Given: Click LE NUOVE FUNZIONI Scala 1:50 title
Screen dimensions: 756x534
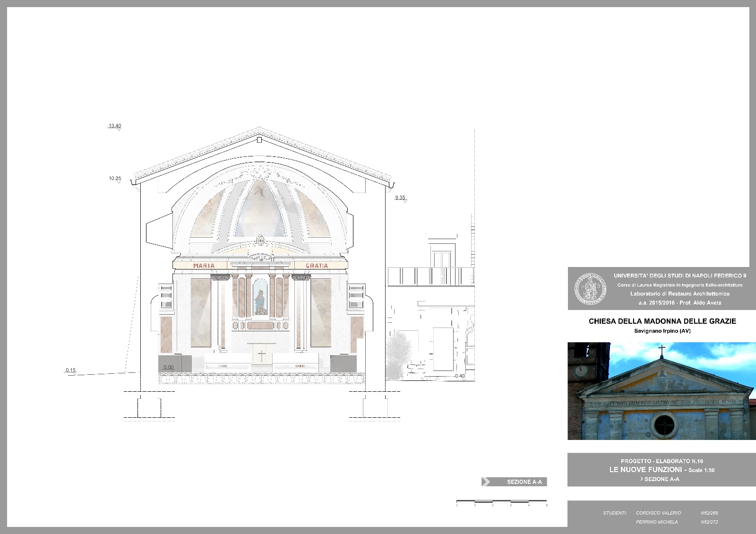Looking at the screenshot, I should [662, 470].
